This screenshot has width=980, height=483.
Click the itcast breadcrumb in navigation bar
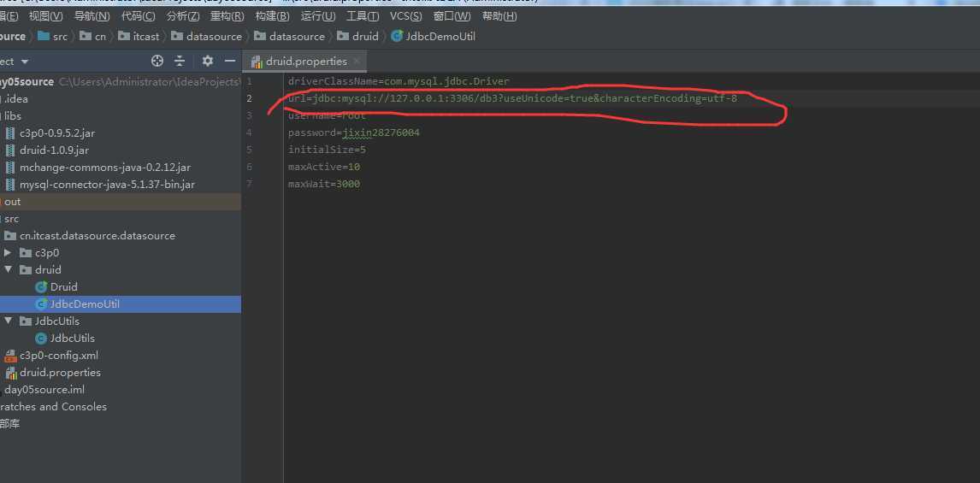139,36
